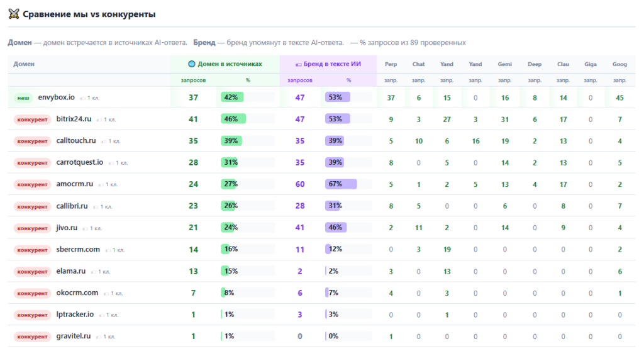Image resolution: width=644 pixels, height=351 pixels.
Task: Click the keyword icon next to okocrm.com
Action: point(106,294)
